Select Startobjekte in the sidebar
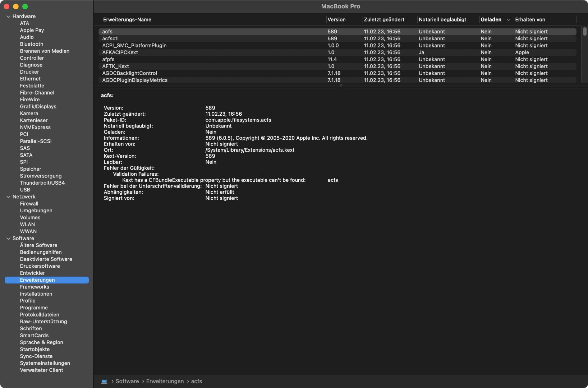Image resolution: width=588 pixels, height=388 pixels. point(35,350)
